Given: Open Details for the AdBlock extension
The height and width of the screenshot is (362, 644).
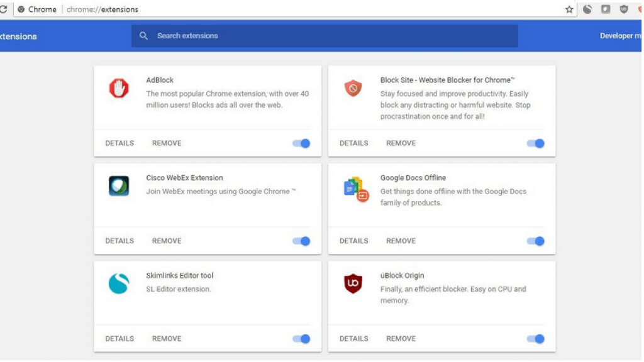Looking at the screenshot, I should click(x=119, y=143).
